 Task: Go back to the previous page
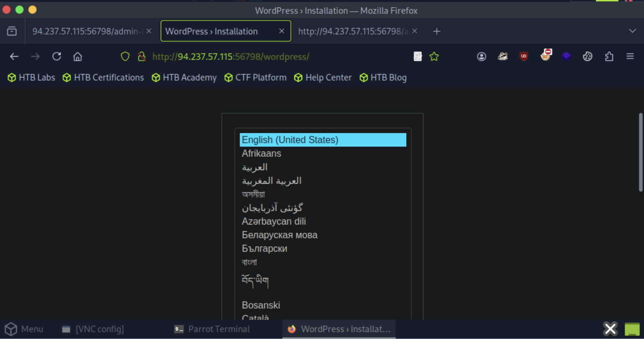pyautogui.click(x=14, y=56)
